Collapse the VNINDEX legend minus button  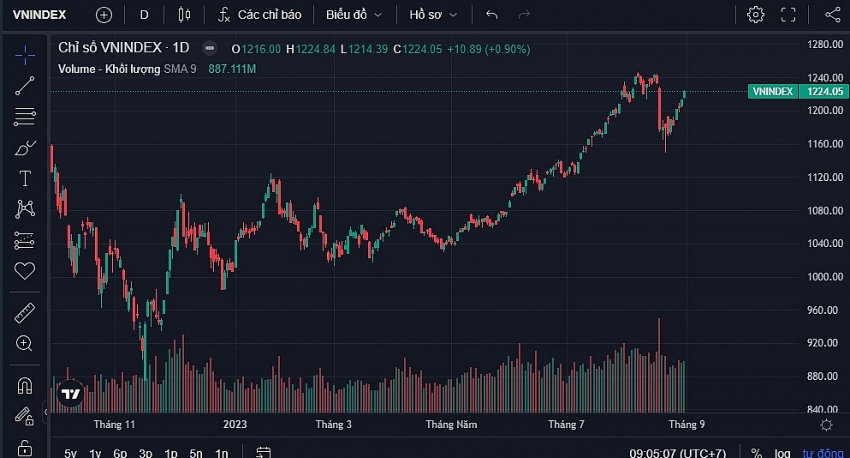pos(209,48)
